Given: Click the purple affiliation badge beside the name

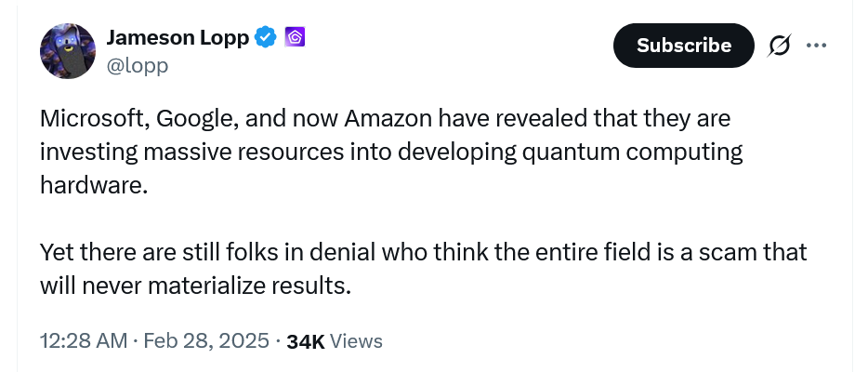Looking at the screenshot, I should tap(296, 38).
